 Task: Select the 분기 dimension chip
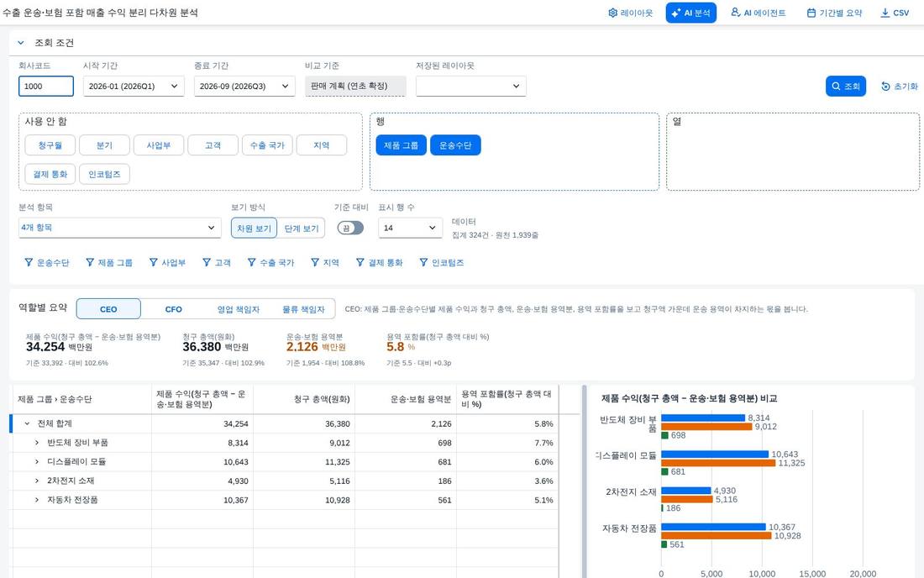(x=104, y=145)
